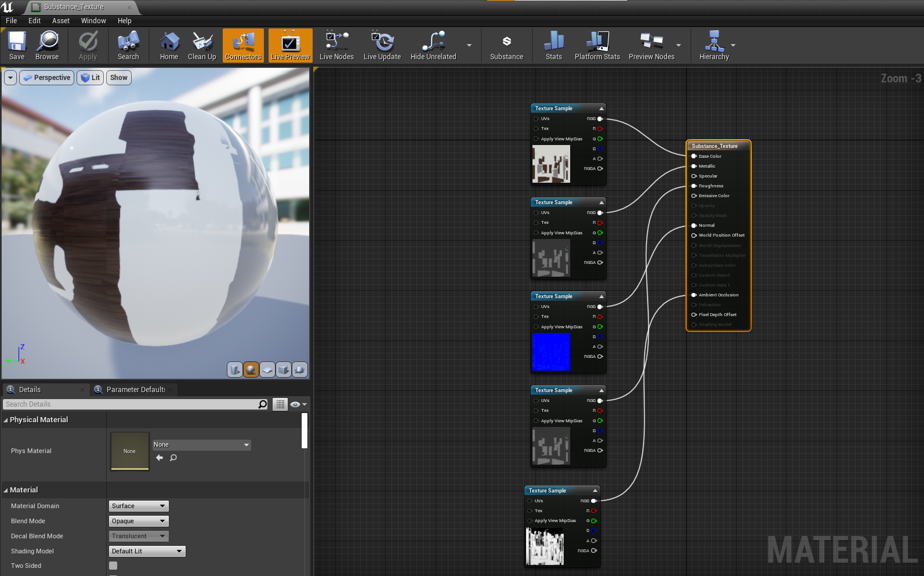Open the Hierarchy dropdown arrow
The width and height of the screenshot is (924, 576).
pos(733,45)
